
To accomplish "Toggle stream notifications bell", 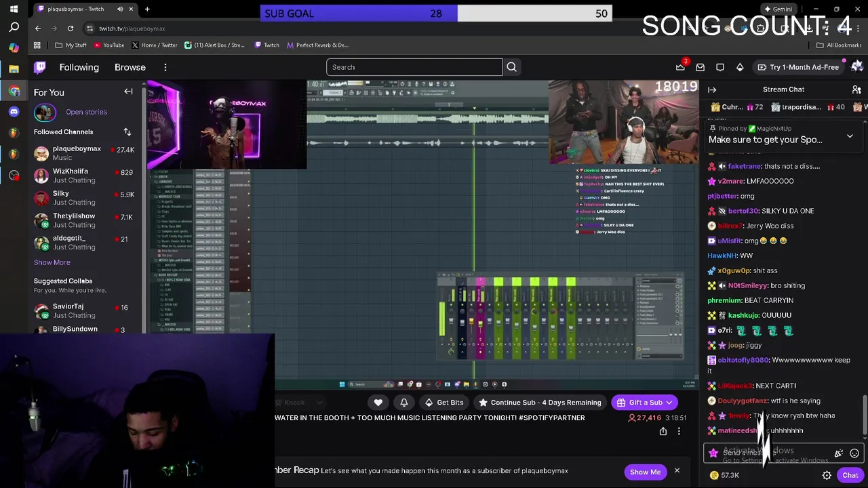I will pyautogui.click(x=404, y=403).
